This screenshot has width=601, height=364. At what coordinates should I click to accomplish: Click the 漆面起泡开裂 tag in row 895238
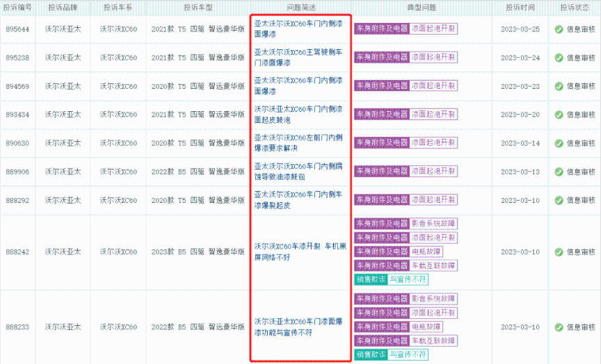coord(433,57)
